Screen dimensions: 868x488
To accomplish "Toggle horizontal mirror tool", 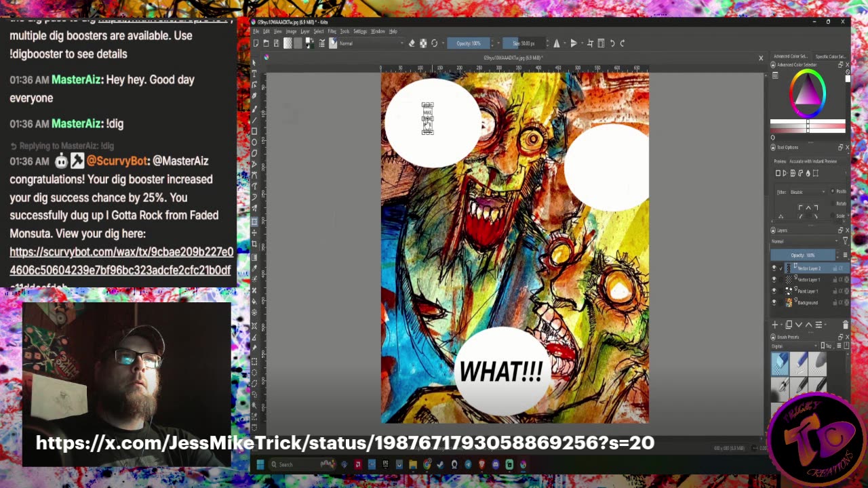I will [x=557, y=43].
